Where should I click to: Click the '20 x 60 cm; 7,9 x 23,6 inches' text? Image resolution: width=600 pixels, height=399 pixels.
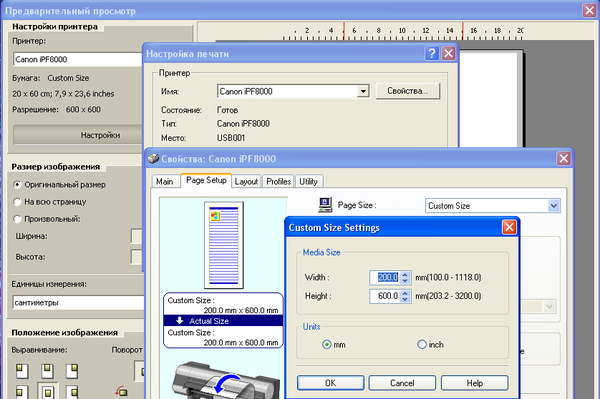(63, 94)
